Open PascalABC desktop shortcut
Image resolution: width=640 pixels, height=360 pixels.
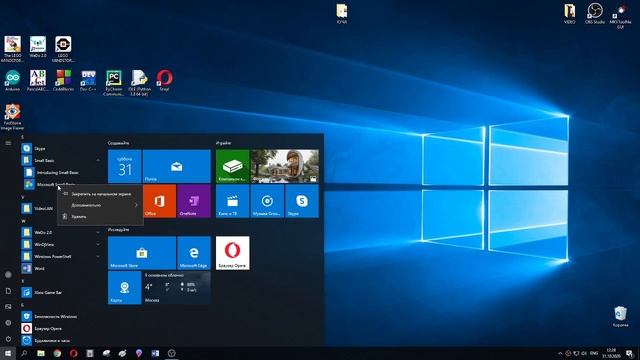[38, 80]
